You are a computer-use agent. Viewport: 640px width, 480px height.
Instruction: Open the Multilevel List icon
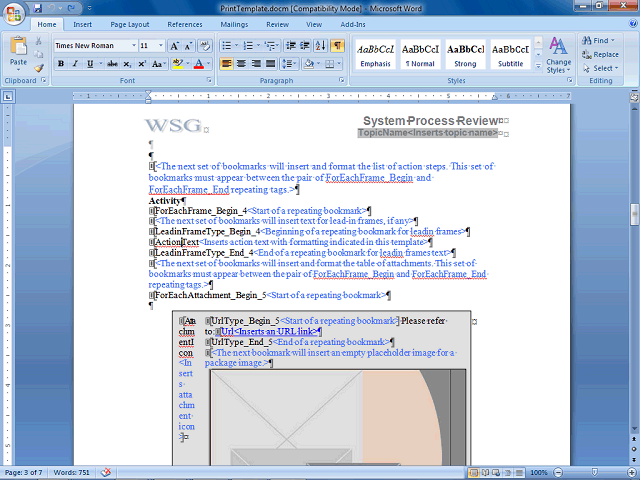tap(269, 46)
